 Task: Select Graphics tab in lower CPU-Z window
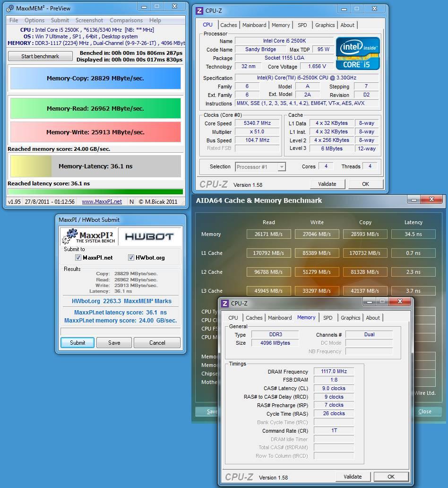coord(350,318)
